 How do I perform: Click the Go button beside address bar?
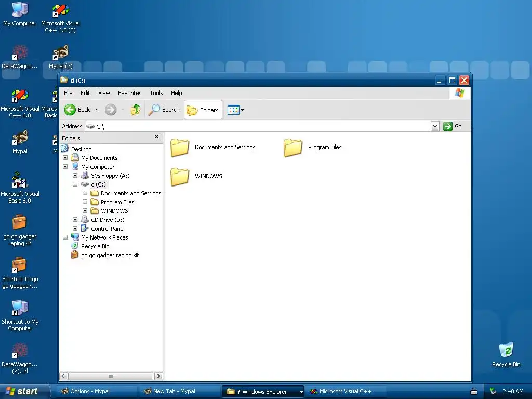(x=453, y=126)
